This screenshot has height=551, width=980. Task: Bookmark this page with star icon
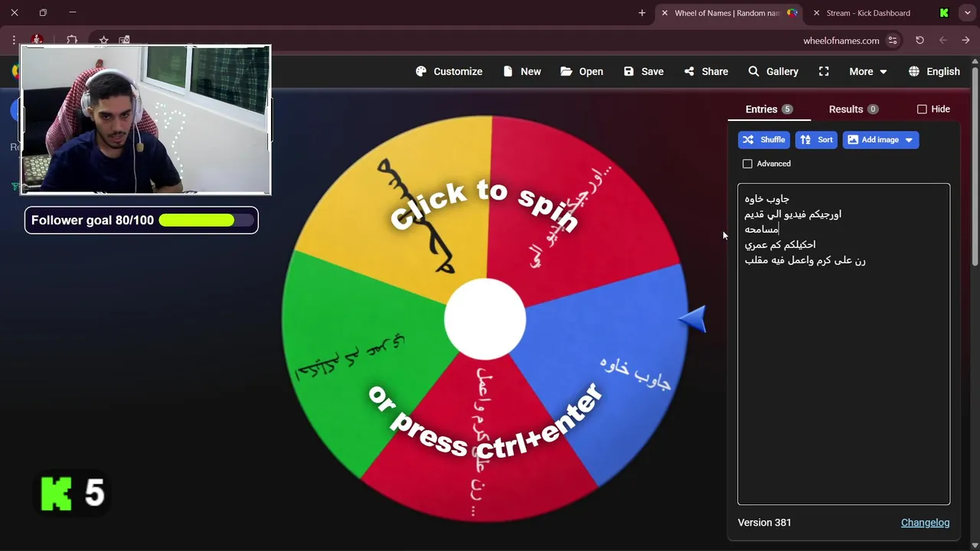click(x=103, y=40)
